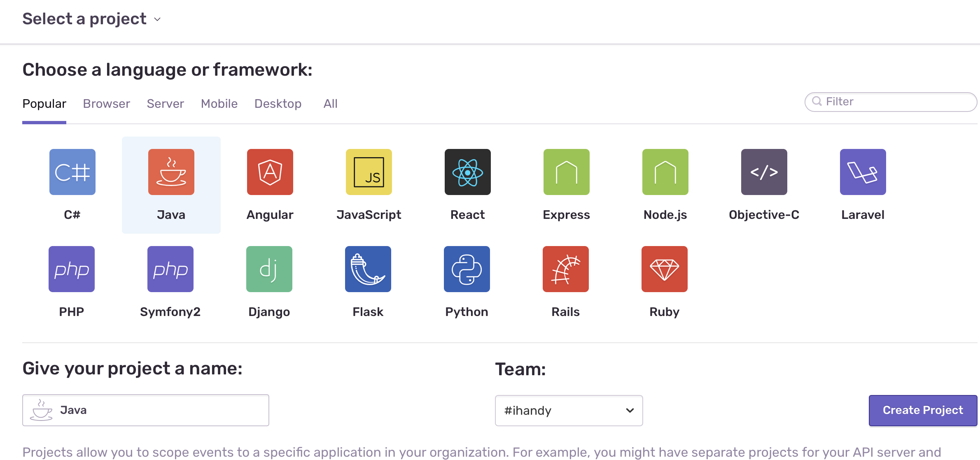Open the Mobile platforms tab

click(219, 104)
